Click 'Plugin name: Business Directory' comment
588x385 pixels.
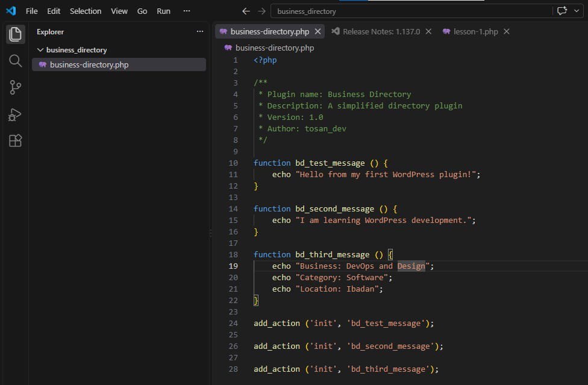[x=339, y=95]
